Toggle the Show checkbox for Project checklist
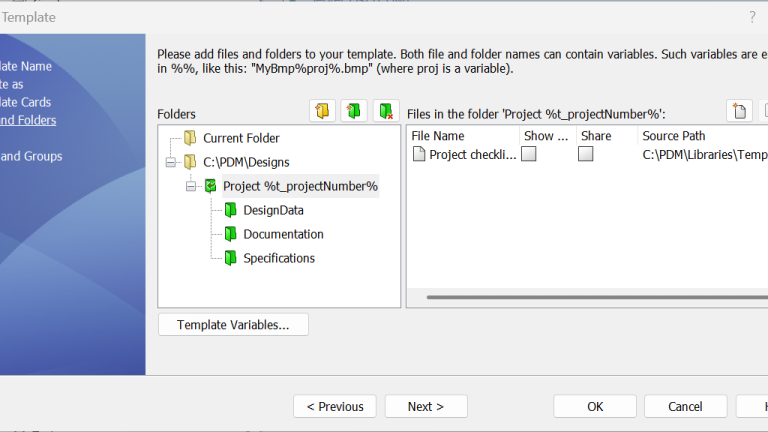This screenshot has width=768, height=432. [x=528, y=154]
